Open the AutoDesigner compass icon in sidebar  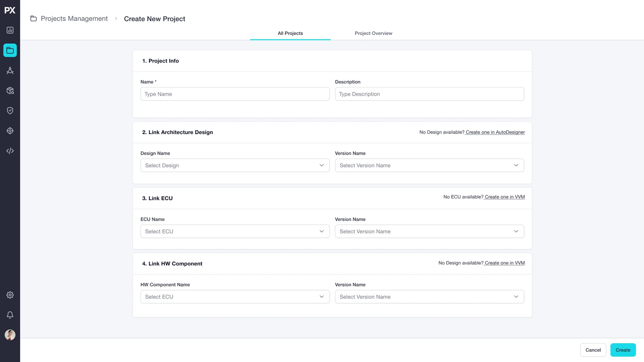[10, 71]
